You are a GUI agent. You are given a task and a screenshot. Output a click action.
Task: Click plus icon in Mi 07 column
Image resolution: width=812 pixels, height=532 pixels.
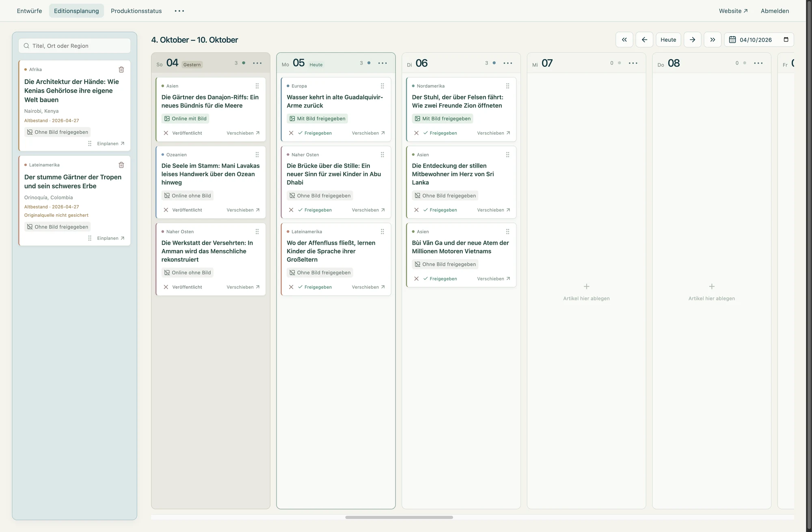[586, 286]
